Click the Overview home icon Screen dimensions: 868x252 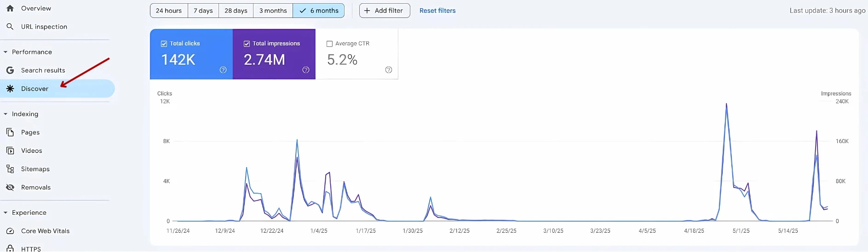(10, 8)
